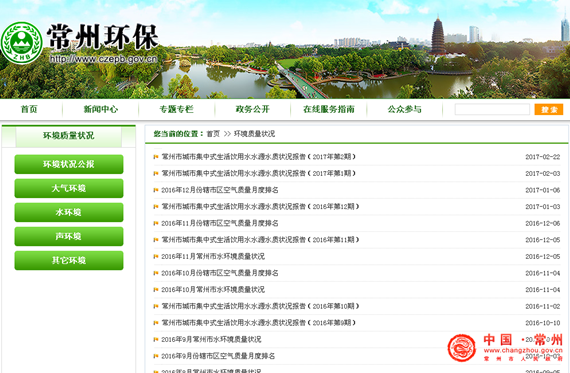Click flag icon beside 2016年第10期 water report
570x373 pixels.
156,306
